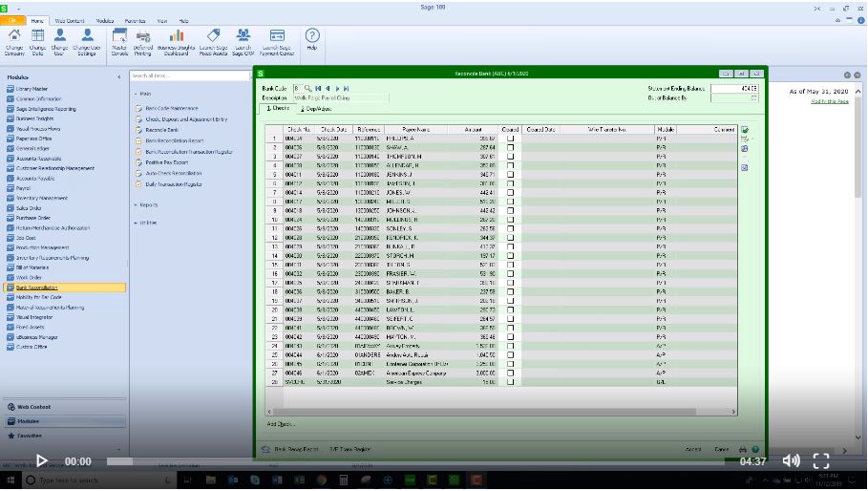Select General Ledger in Modules list
The height and width of the screenshot is (491, 868).
[32, 148]
